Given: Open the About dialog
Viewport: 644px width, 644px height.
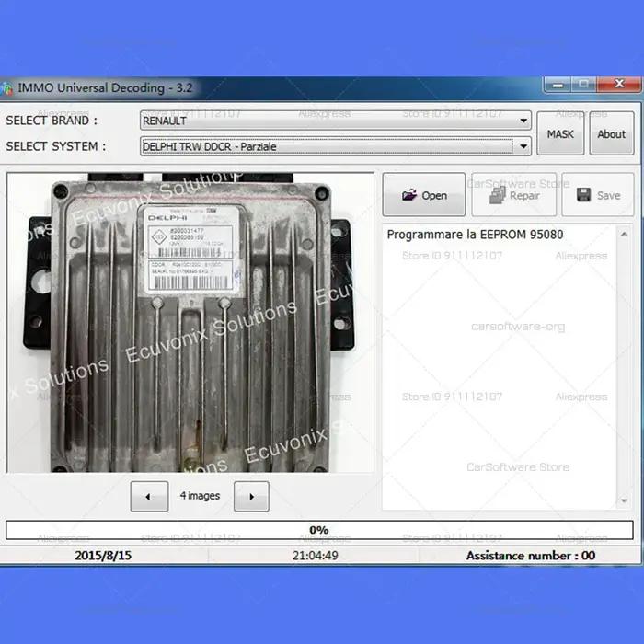Looking at the screenshot, I should point(612,133).
